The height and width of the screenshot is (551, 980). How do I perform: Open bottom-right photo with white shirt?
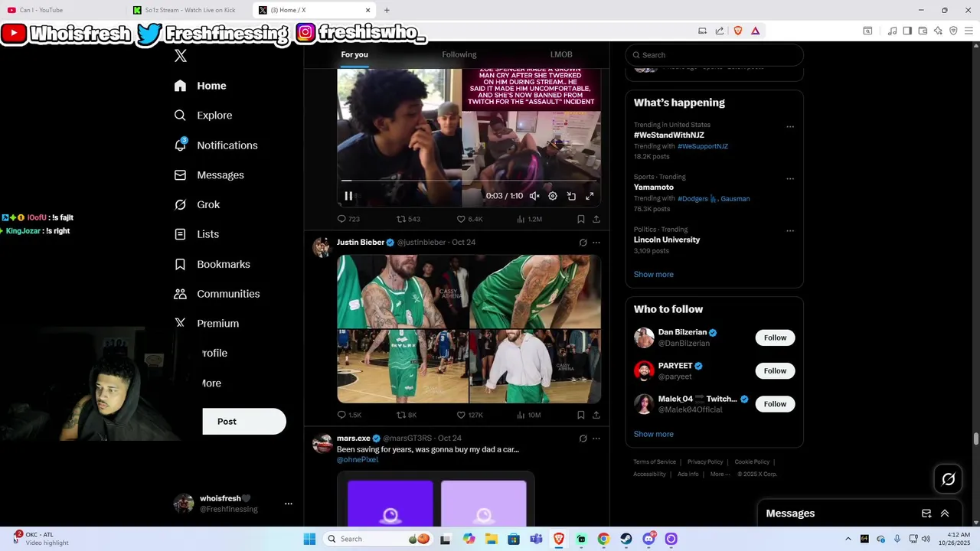[535, 367]
